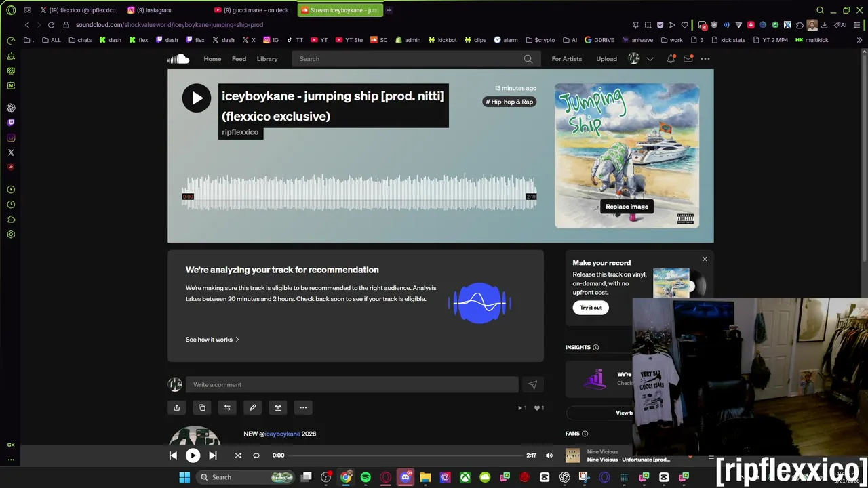Open GX Control speedometer in sidebar
Image resolution: width=868 pixels, height=488 pixels.
coord(11,41)
